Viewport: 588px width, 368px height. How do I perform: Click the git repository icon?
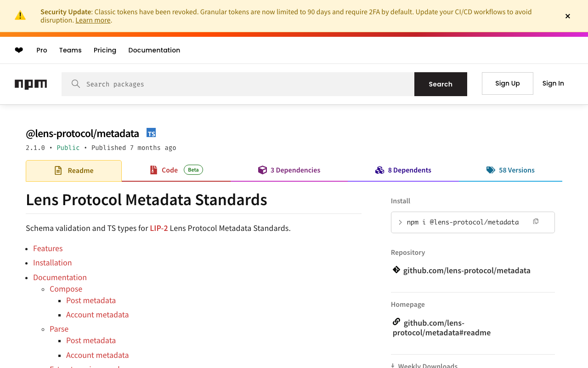coord(396,270)
